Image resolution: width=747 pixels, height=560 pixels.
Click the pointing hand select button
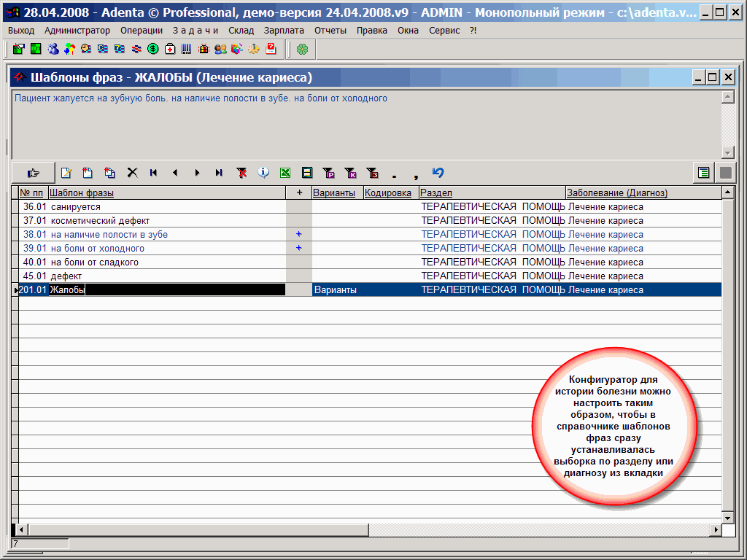click(33, 173)
